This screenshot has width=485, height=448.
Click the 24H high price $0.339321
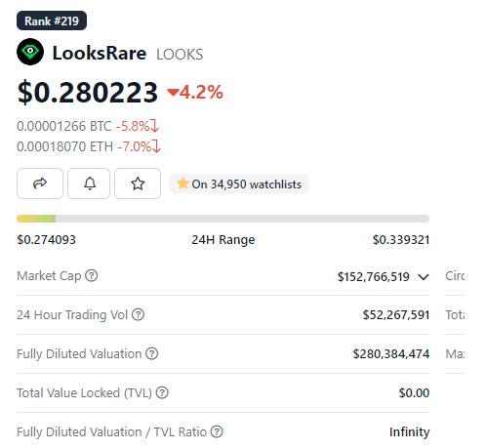pos(401,240)
